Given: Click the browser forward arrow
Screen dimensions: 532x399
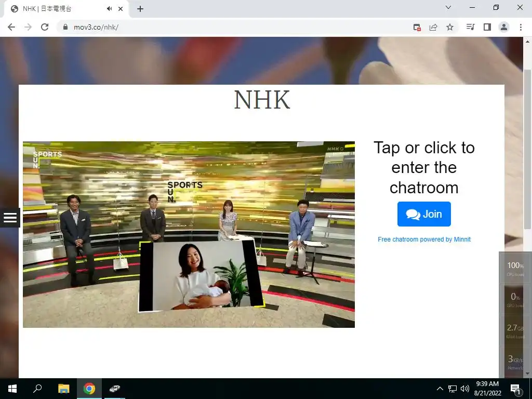Looking at the screenshot, I should click(28, 27).
